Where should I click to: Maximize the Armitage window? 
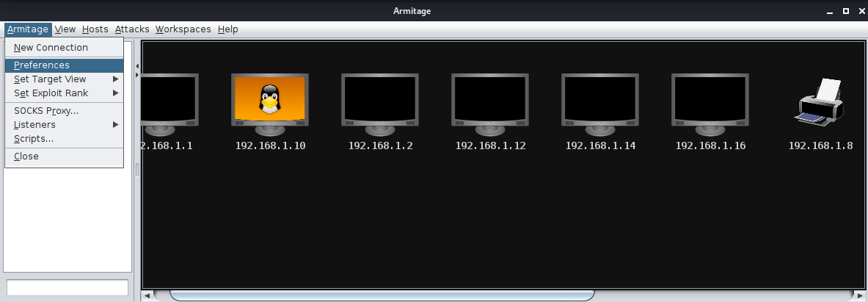click(846, 11)
